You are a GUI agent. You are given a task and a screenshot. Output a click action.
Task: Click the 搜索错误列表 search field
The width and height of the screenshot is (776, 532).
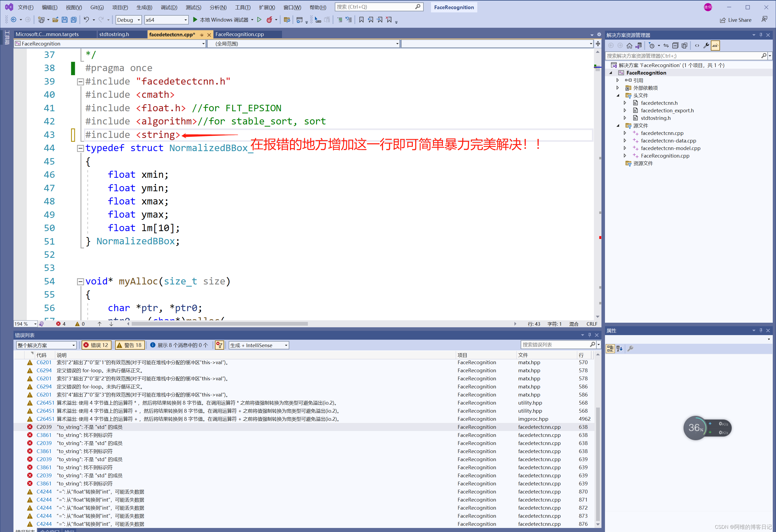coord(555,344)
